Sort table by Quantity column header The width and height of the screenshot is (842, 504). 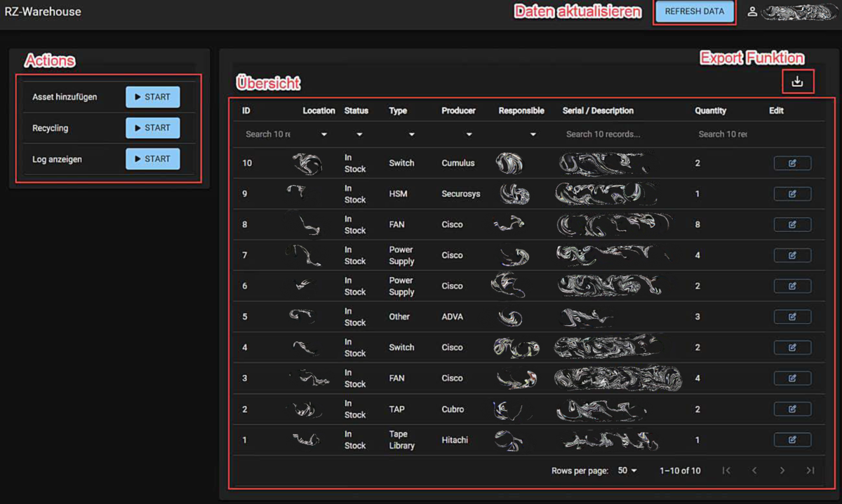710,111
